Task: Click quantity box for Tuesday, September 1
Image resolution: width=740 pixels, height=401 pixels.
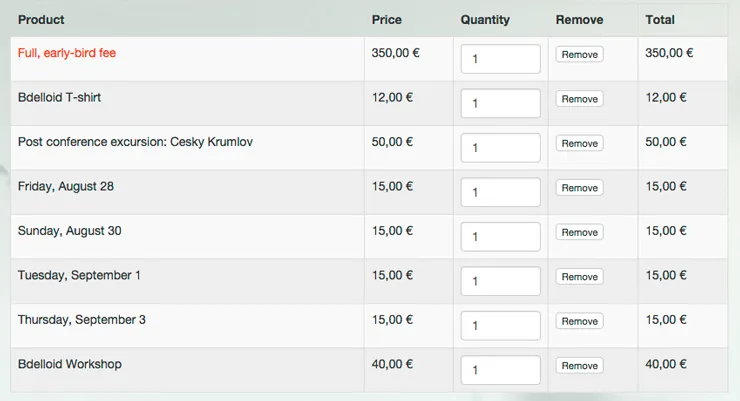Action: coord(500,281)
